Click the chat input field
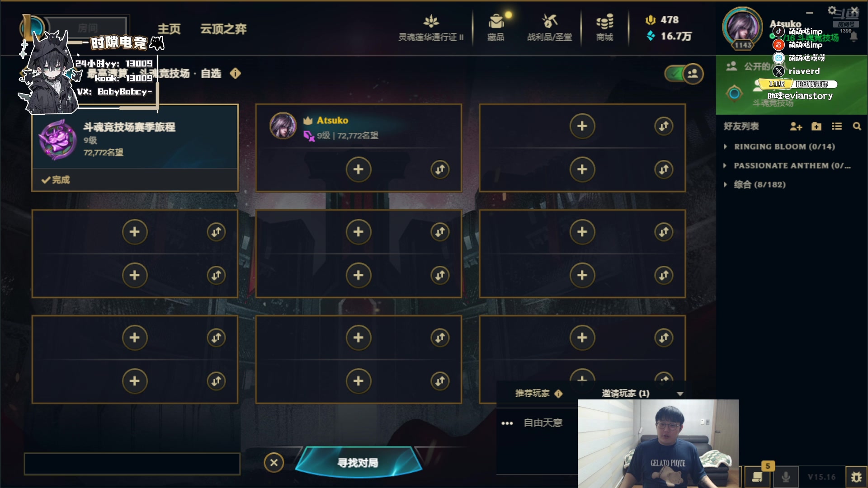 point(132,464)
